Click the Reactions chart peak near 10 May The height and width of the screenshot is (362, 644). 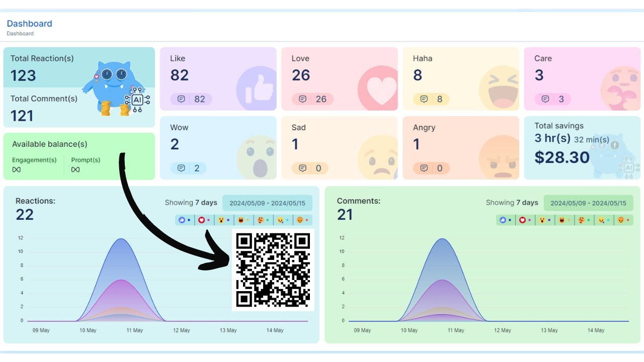point(121,239)
